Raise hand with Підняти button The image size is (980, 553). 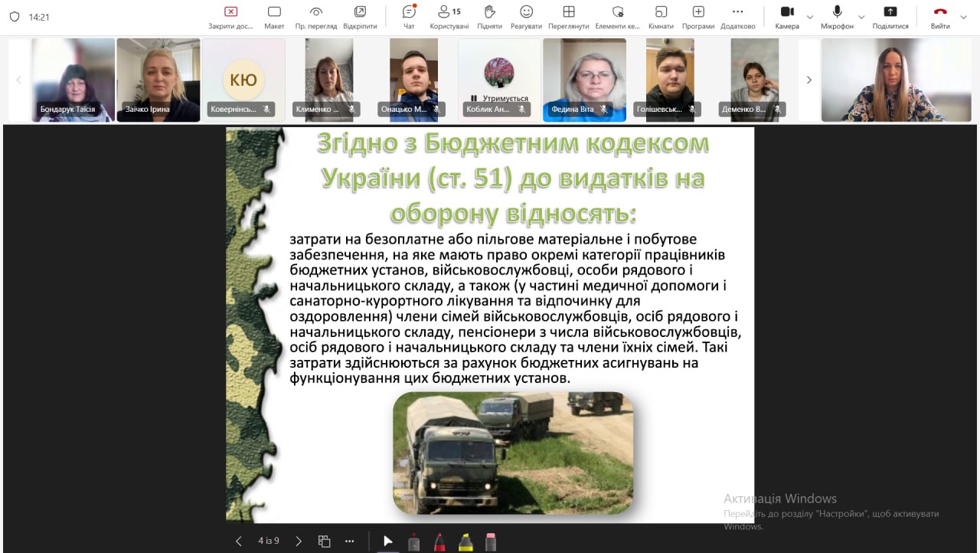tap(489, 17)
